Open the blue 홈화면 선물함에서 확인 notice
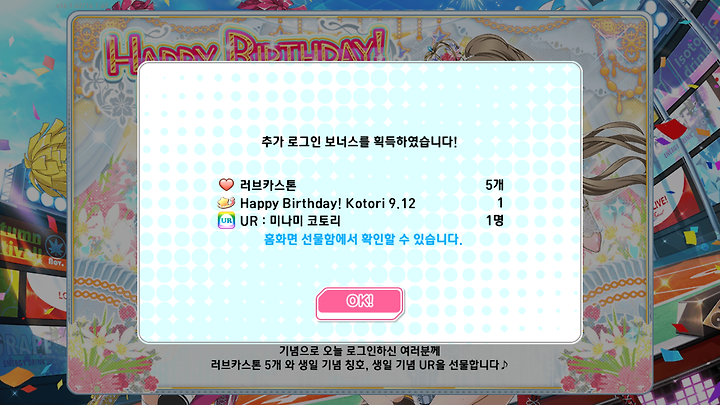 363,239
